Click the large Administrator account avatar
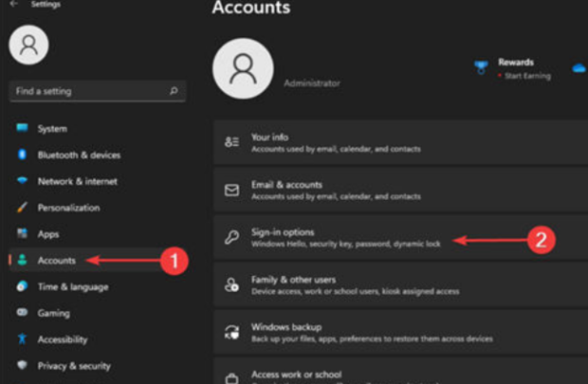The image size is (588, 384). click(x=243, y=68)
